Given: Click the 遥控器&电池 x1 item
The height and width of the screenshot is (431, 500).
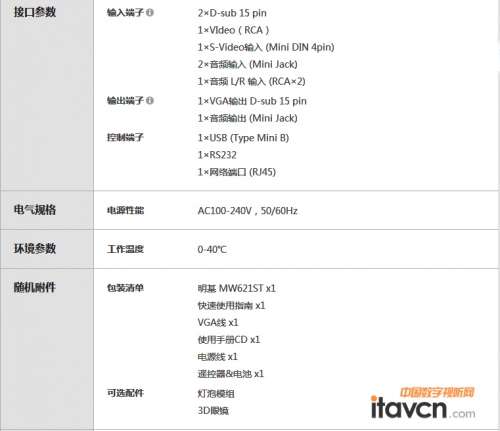Looking at the screenshot, I should click(231, 374).
